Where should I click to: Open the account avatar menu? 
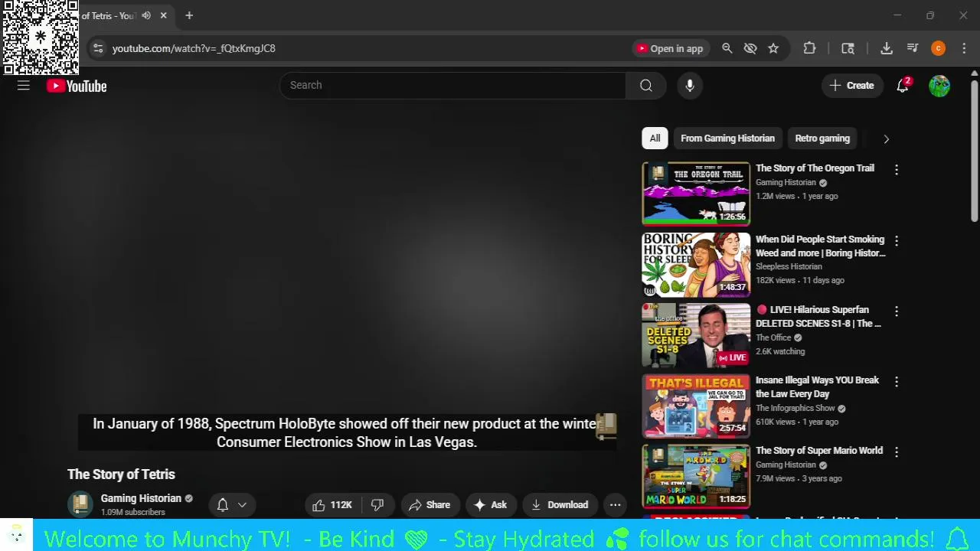(x=939, y=86)
